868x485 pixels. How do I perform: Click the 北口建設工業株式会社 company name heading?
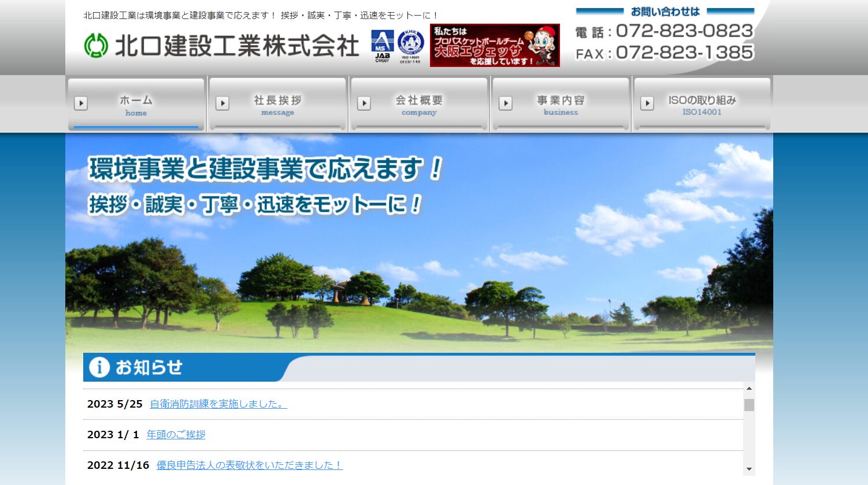click(x=237, y=46)
